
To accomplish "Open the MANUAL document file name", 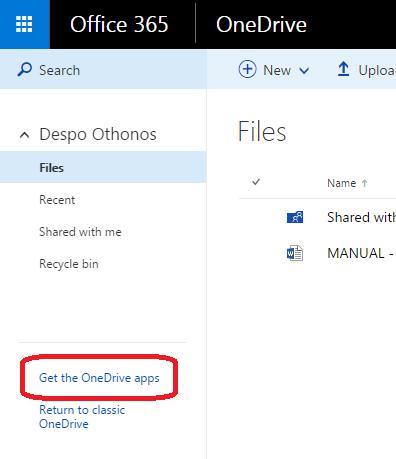I will point(361,253).
